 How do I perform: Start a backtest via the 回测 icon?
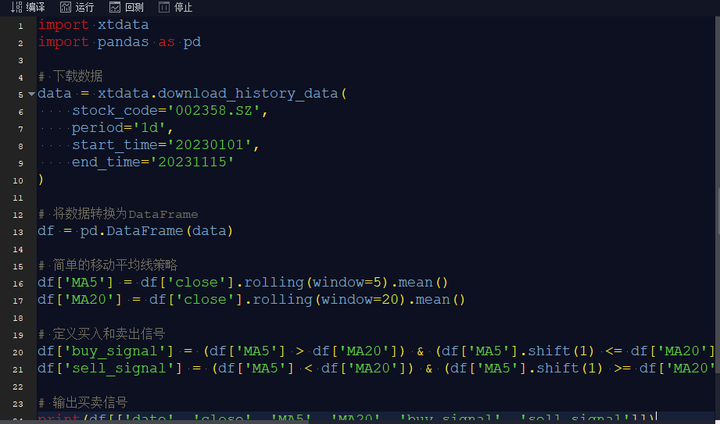tap(115, 7)
